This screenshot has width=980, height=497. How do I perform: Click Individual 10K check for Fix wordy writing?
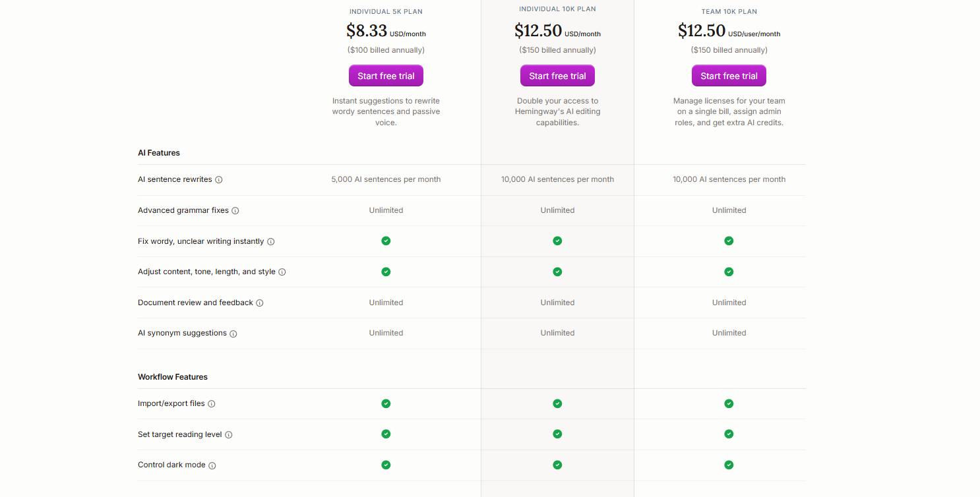(557, 241)
